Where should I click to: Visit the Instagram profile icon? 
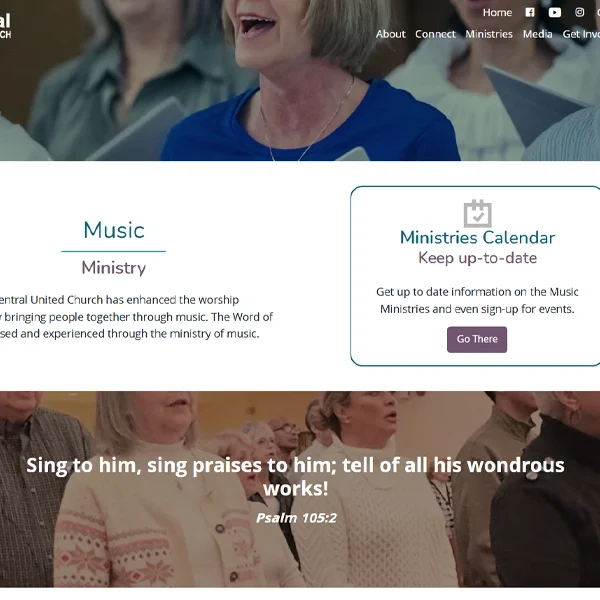click(x=579, y=12)
